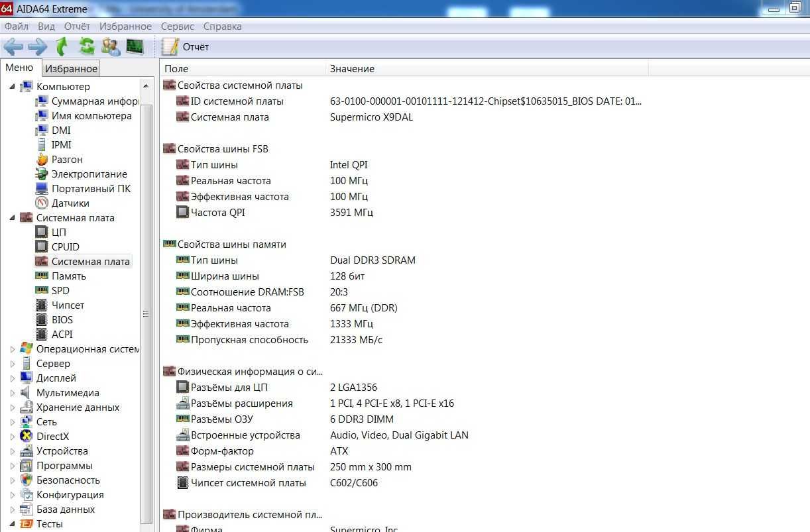Select the IPMI tree item
Viewport: 810px width, 532px height.
pos(61,144)
